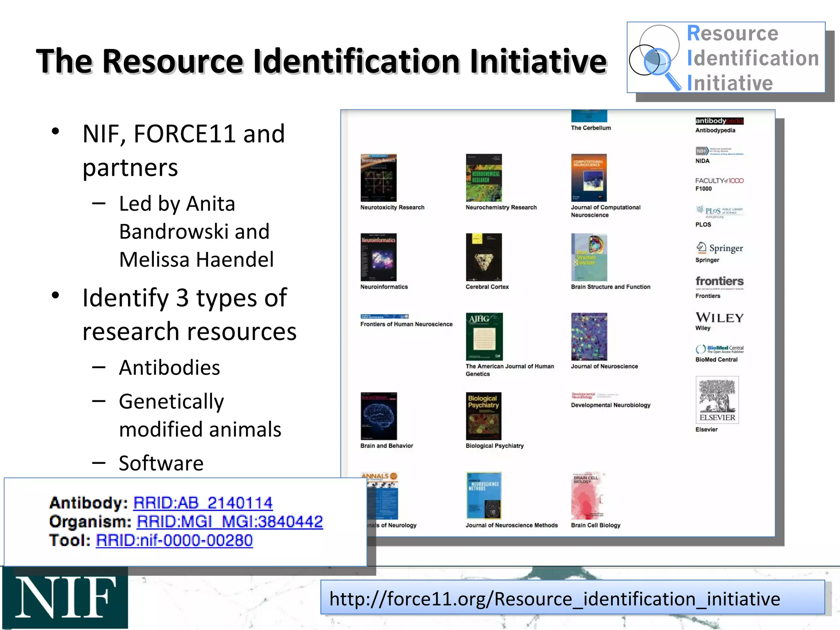Select 'NIF, FORCE11 and partners' bullet
The image size is (840, 630).
[x=183, y=151]
